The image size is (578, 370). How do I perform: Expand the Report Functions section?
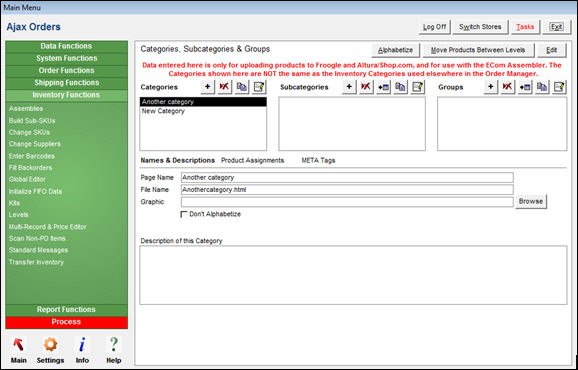(x=67, y=310)
